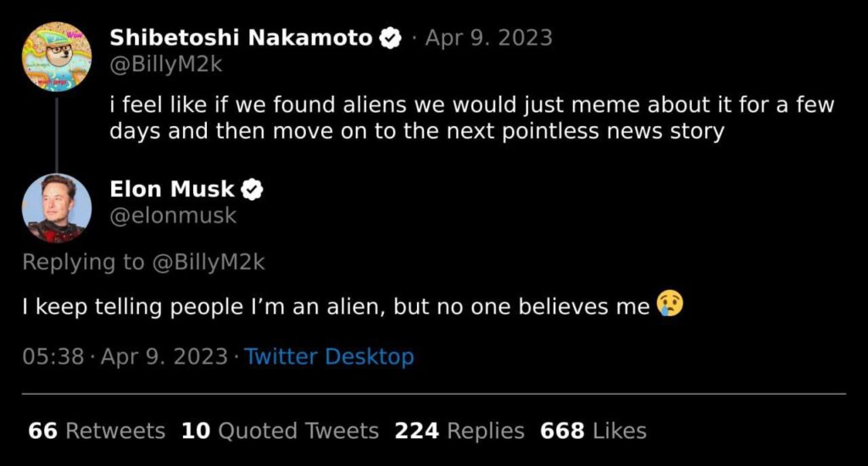Open the @elonmusk handle

tap(173, 216)
